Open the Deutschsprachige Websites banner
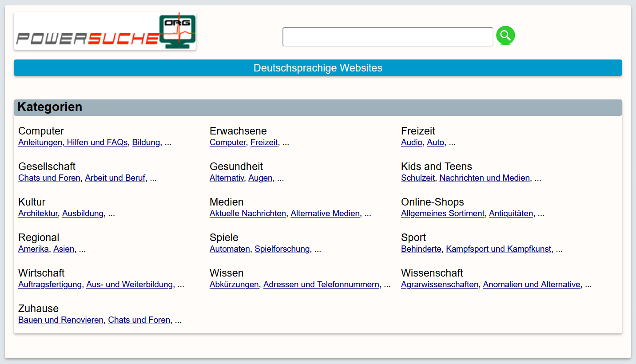Image resolution: width=636 pixels, height=364 pixels. pyautogui.click(x=318, y=68)
